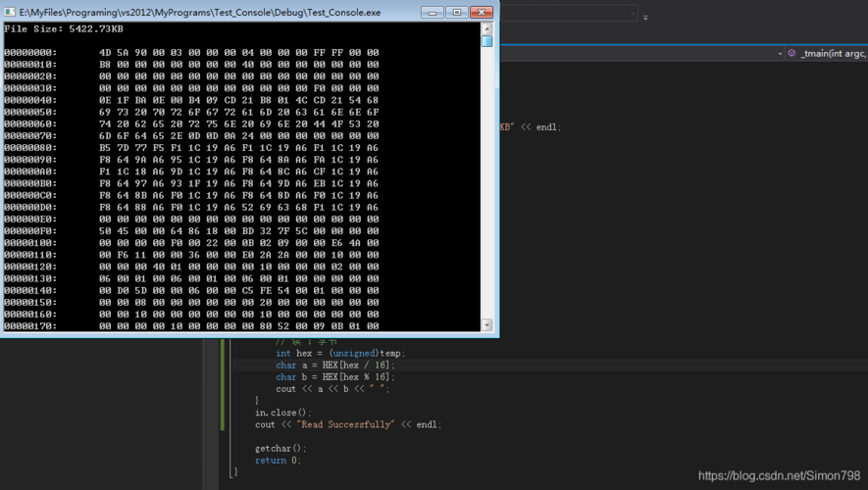Click the hex row at address 00000100:
Viewport: 868px width, 490px height.
click(x=191, y=243)
